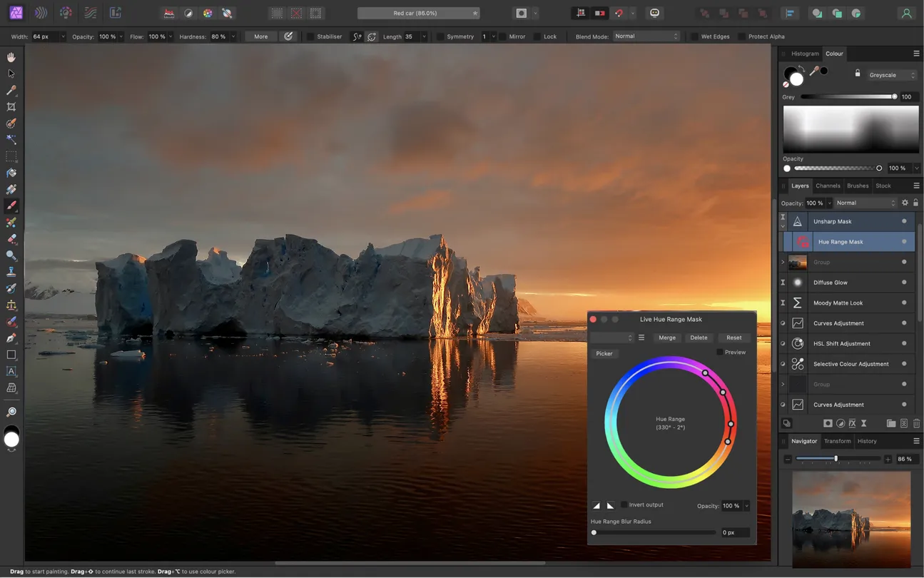
Task: Switch to the Channels tab
Action: point(828,186)
